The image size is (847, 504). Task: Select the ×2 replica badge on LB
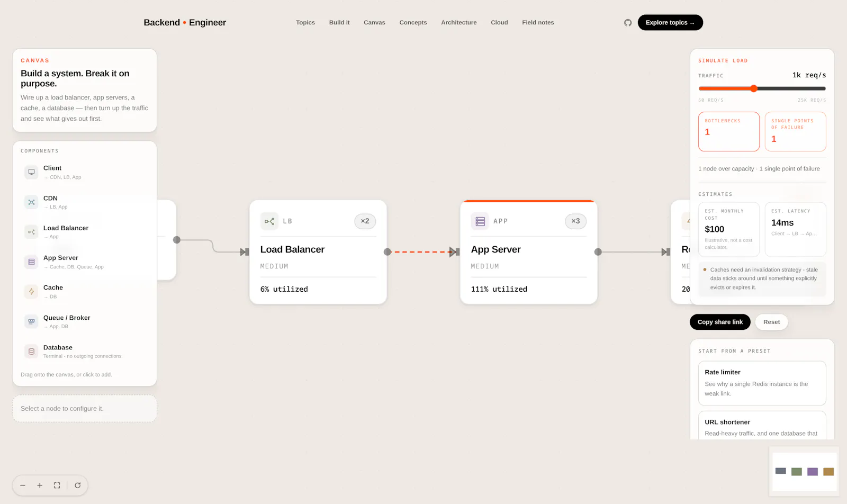coord(365,221)
